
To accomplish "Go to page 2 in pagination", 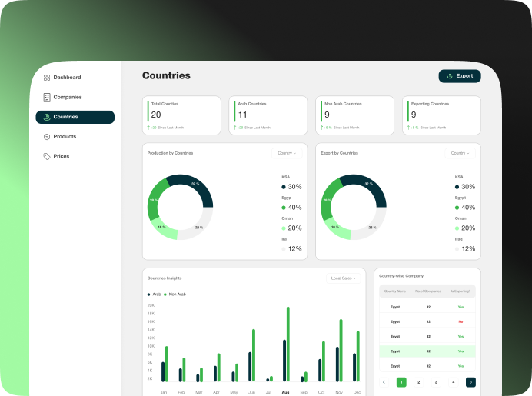I will pos(419,382).
